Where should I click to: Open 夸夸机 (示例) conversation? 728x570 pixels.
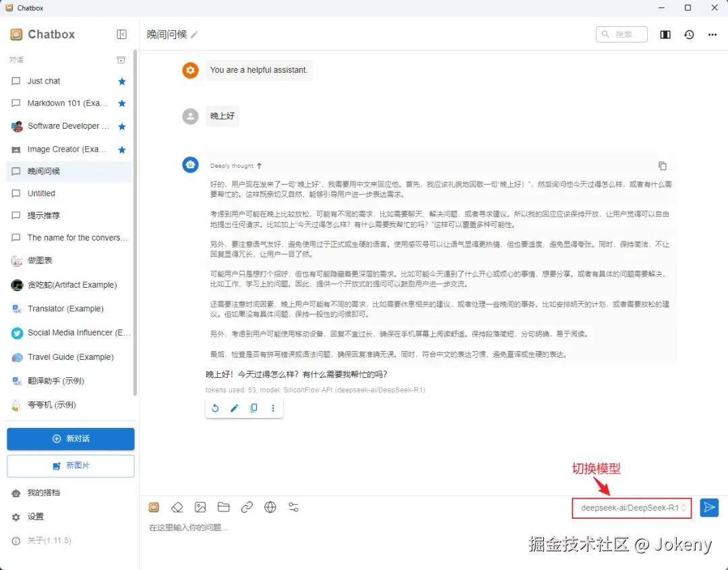click(x=69, y=405)
